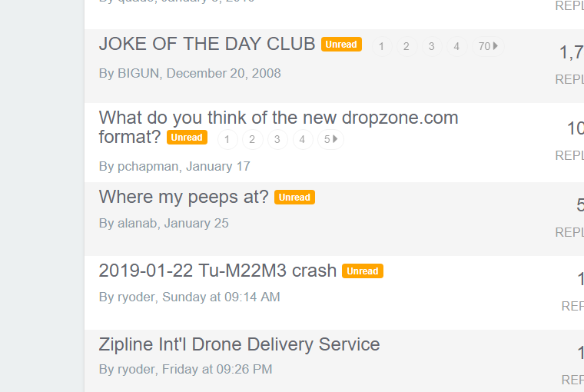
Task: Go to page 3 of the dropzone.com format topic
Action: (277, 139)
